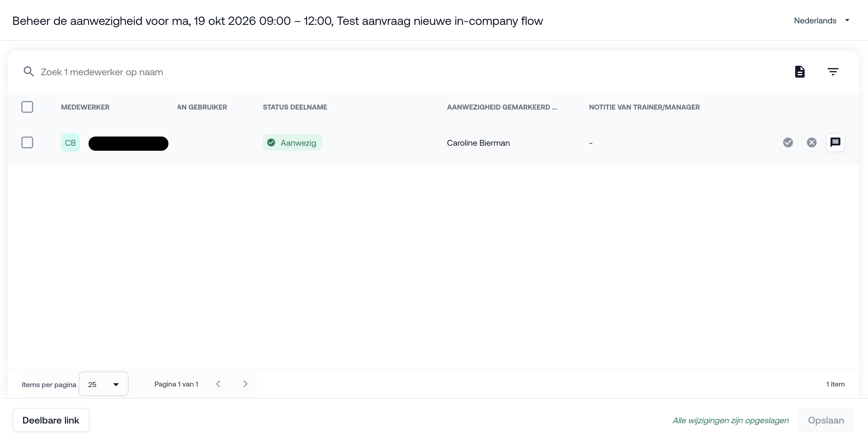868x433 pixels.
Task: Open the filter list icon
Action: 832,71
